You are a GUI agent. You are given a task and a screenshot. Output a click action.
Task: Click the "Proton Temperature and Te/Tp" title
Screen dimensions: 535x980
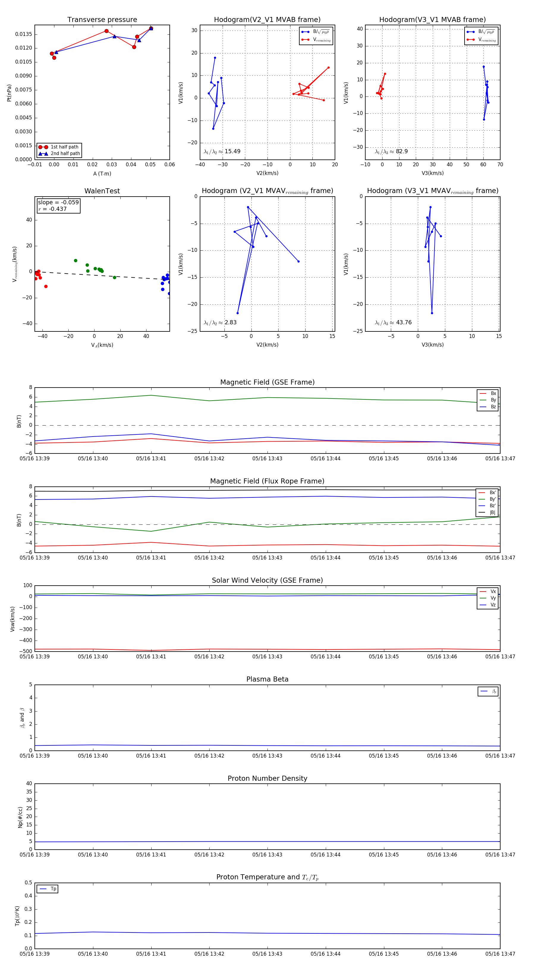pyautogui.click(x=267, y=877)
